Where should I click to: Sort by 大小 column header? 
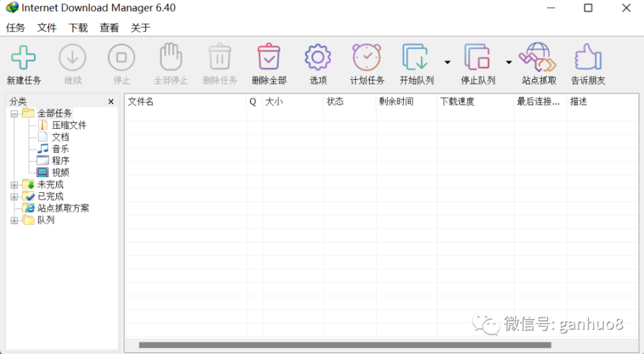pyautogui.click(x=292, y=102)
